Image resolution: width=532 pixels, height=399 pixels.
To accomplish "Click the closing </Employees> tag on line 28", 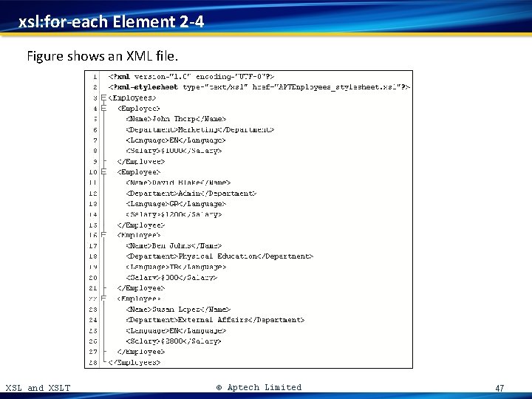I will click(x=134, y=362).
